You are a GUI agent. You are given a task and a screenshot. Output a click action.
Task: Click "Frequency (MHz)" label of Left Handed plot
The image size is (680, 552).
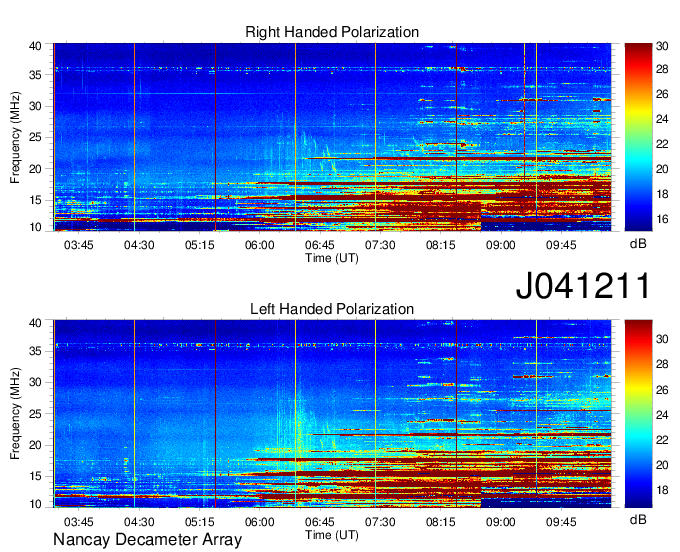coord(15,414)
